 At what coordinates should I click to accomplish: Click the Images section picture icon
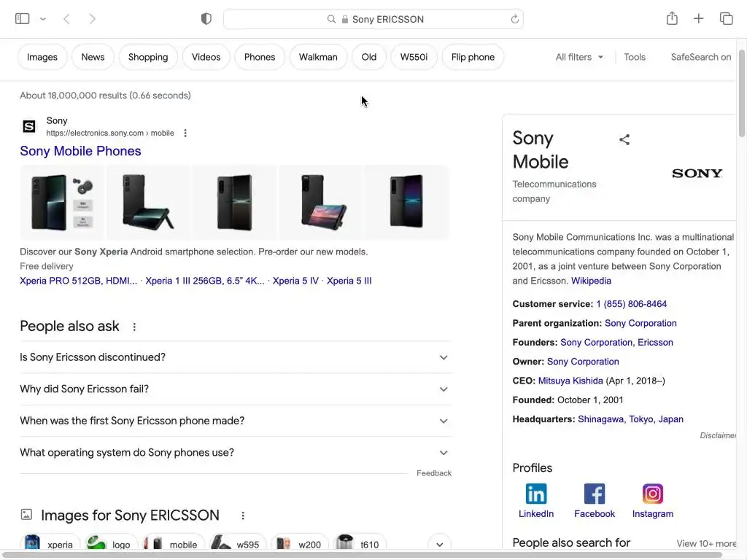[x=26, y=515]
